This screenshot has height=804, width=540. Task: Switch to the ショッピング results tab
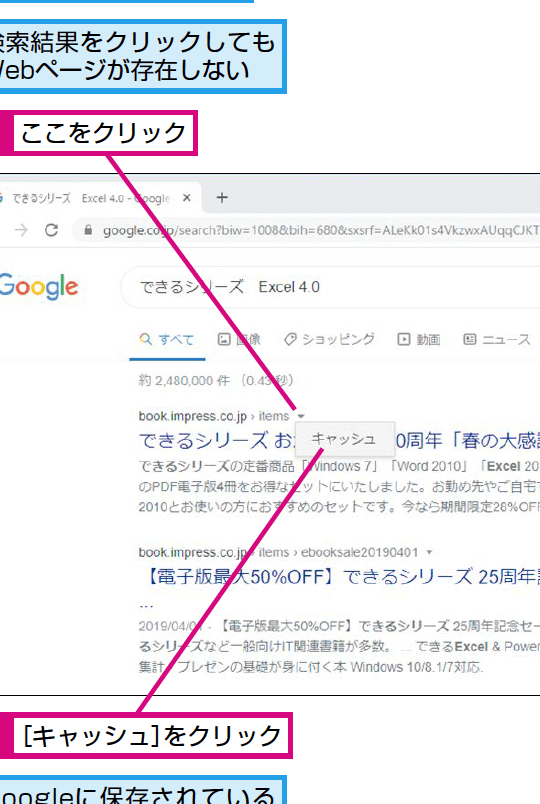329,339
